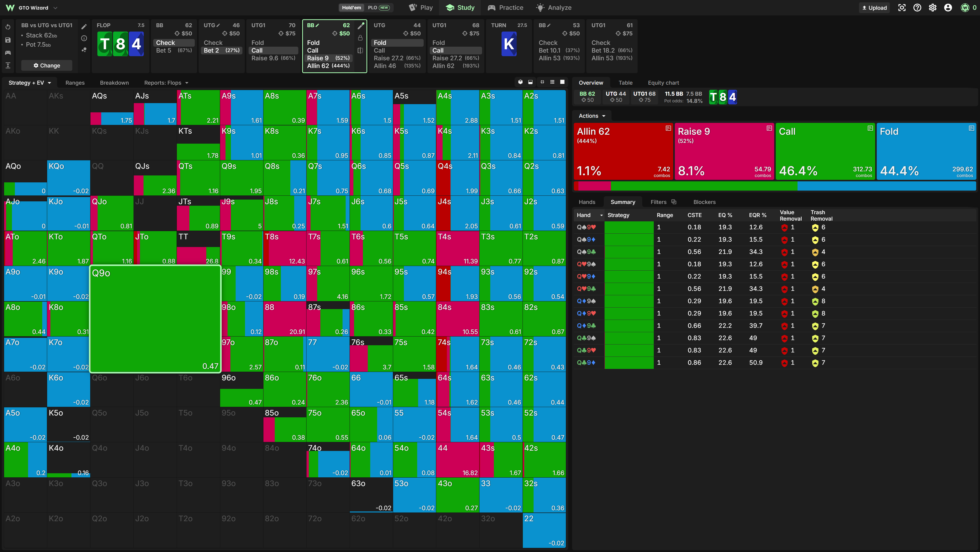Open practice mode via gamepad sidebar icon
Viewport: 980px width, 552px height.
coord(8,53)
